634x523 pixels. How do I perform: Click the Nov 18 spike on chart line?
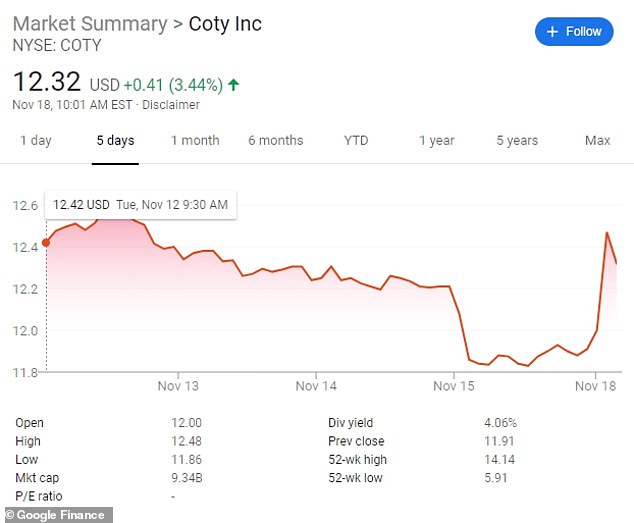point(608,233)
